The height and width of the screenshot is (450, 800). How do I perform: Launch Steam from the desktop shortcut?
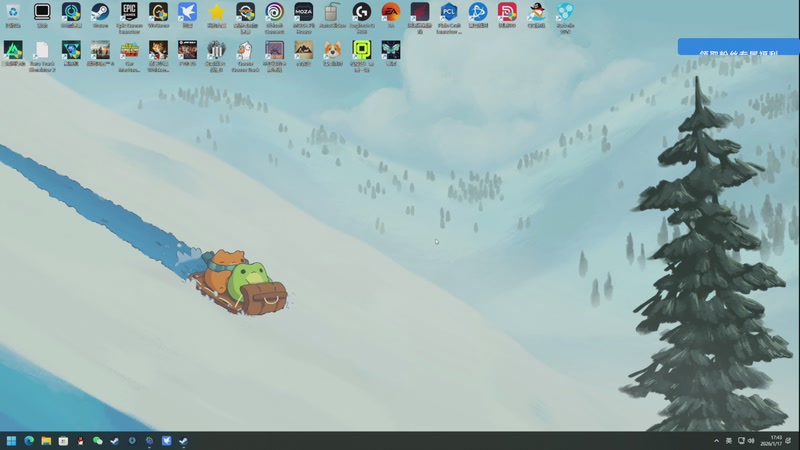[100, 14]
